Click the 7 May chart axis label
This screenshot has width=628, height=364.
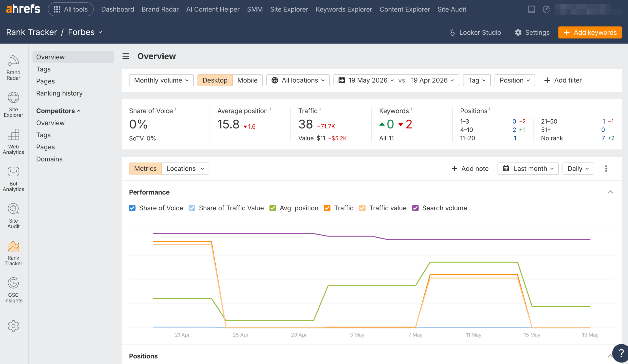click(x=415, y=335)
